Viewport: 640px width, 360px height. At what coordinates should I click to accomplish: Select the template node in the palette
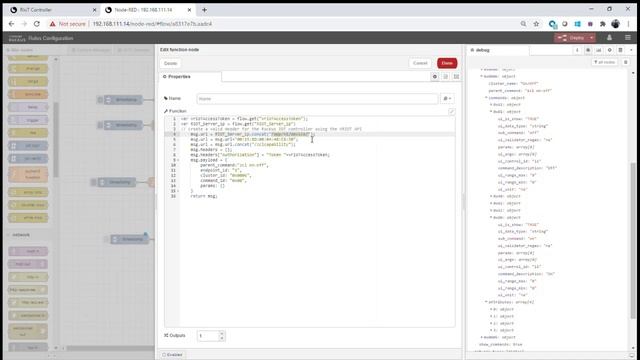click(28, 94)
